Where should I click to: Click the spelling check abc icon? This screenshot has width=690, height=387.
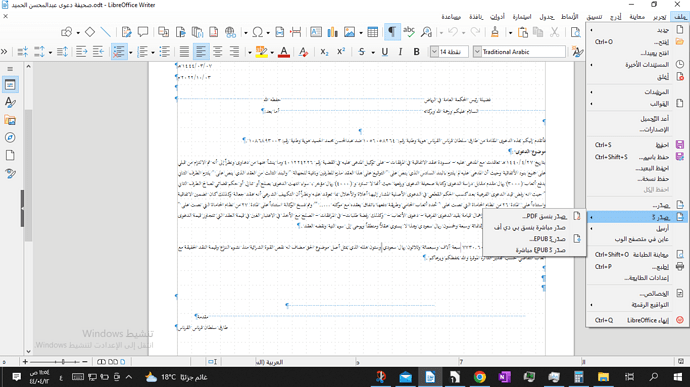409,32
